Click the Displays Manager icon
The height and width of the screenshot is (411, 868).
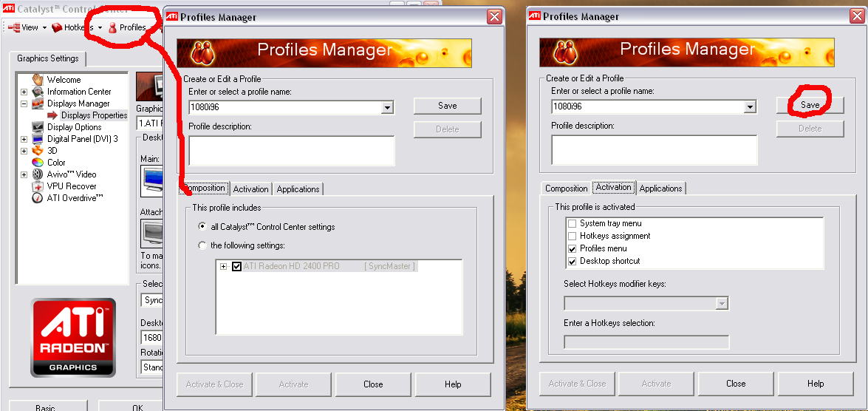pos(38,103)
